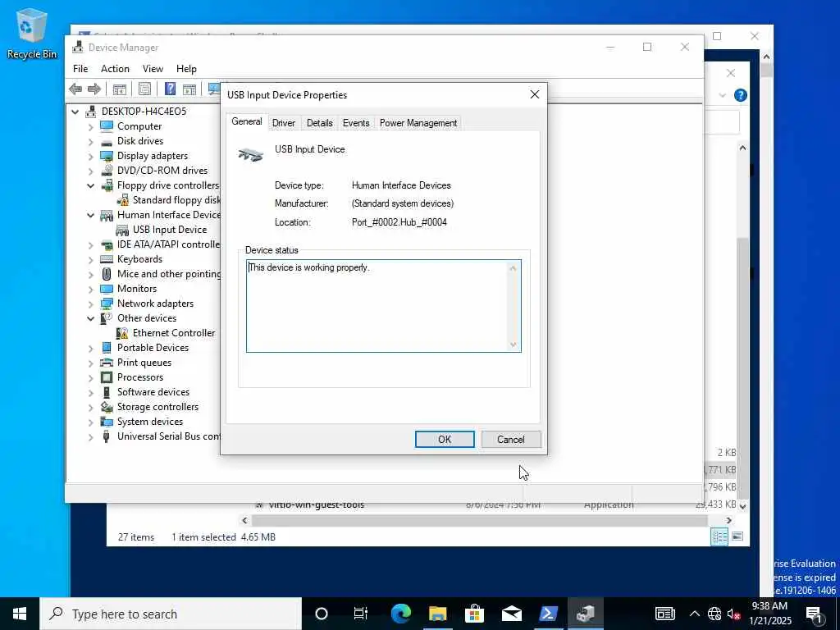Collapse the Other devices node
The width and height of the screenshot is (840, 630).
coord(91,319)
